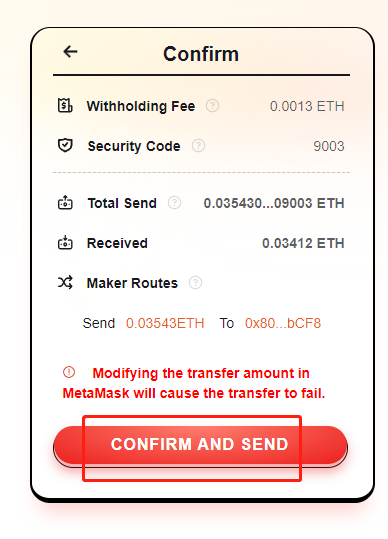Click the truncated Total Send amount
Viewport: 388px width, 539px height.
pos(274,203)
